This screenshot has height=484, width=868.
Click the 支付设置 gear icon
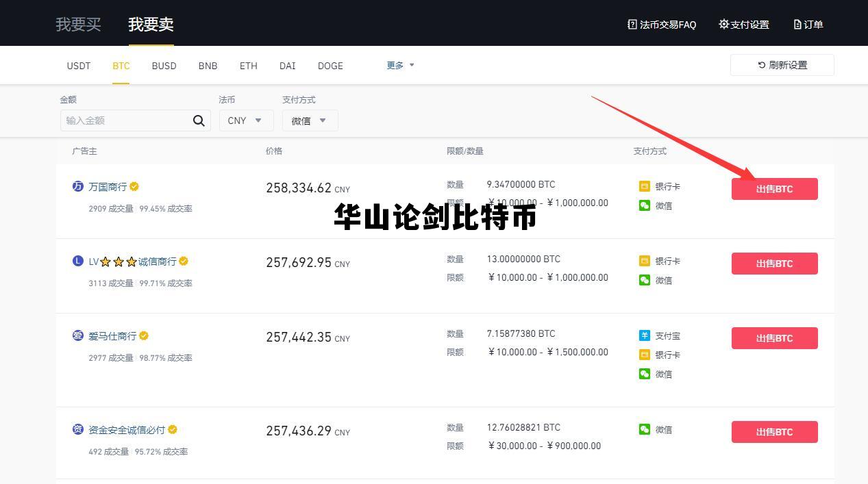point(723,24)
